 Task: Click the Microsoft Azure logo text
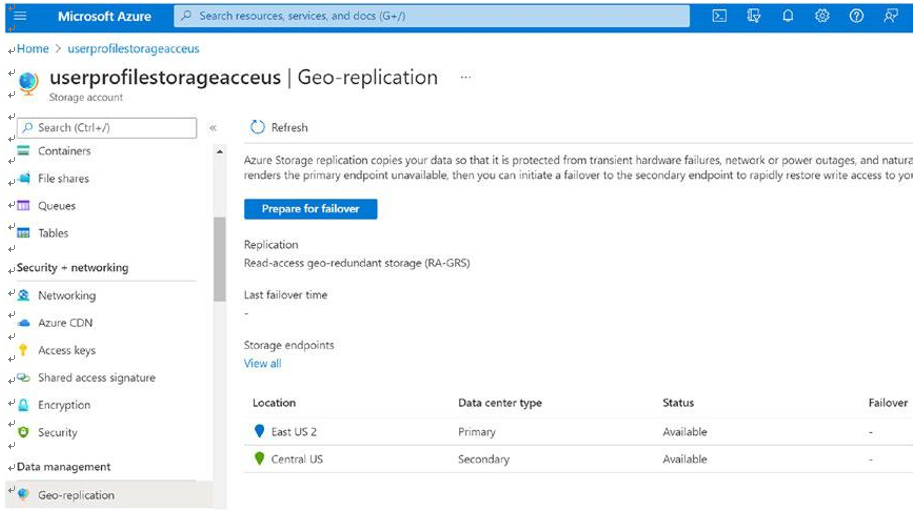pyautogui.click(x=104, y=16)
